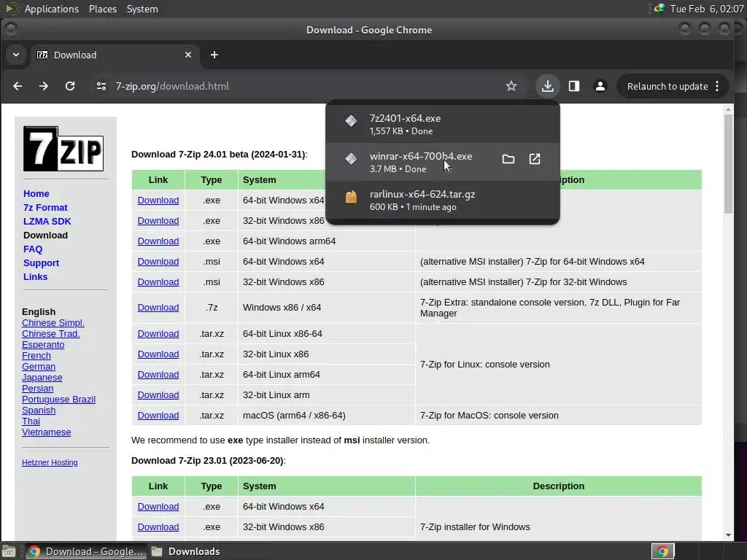Image resolution: width=747 pixels, height=560 pixels.
Task: Download .tar.xz for 64-bit Linux arm64
Action: pyautogui.click(x=158, y=375)
